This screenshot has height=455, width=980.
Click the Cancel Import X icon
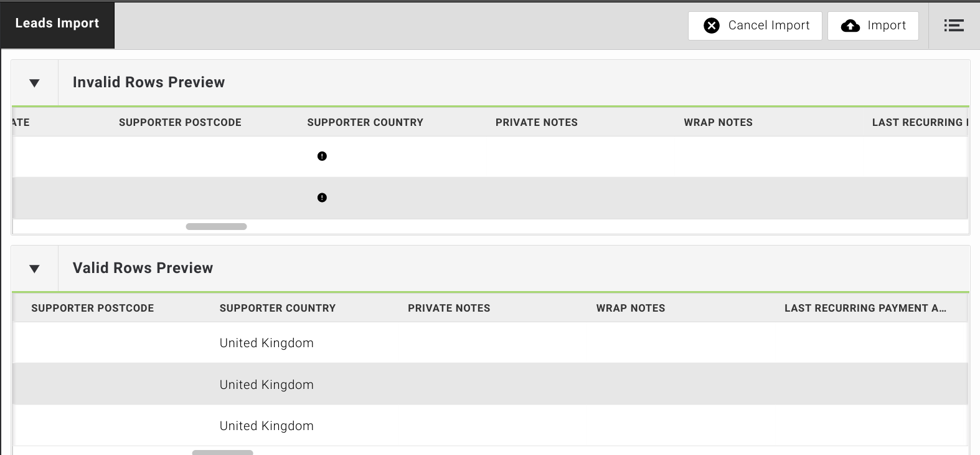tap(712, 26)
